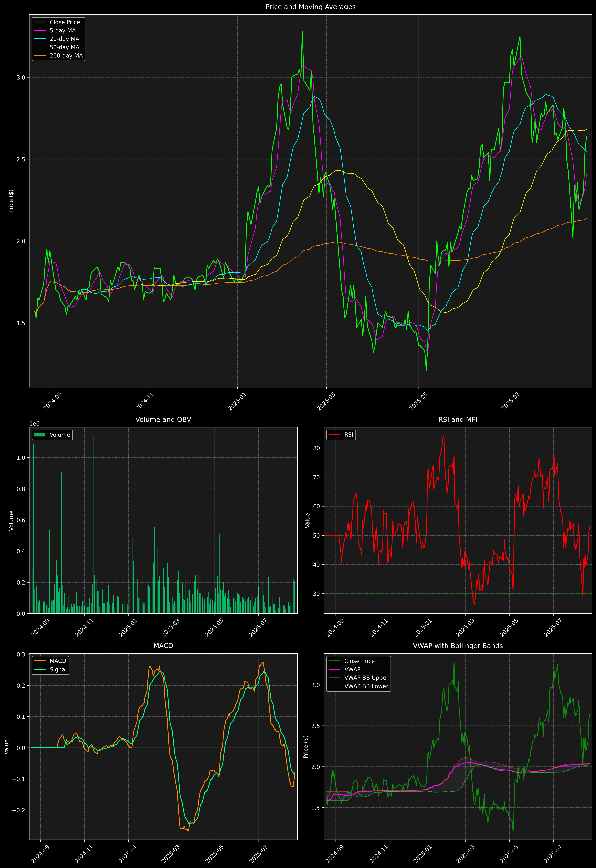Click the Volume and OBV chart title
This screenshot has height=868, width=596.
[x=163, y=419]
